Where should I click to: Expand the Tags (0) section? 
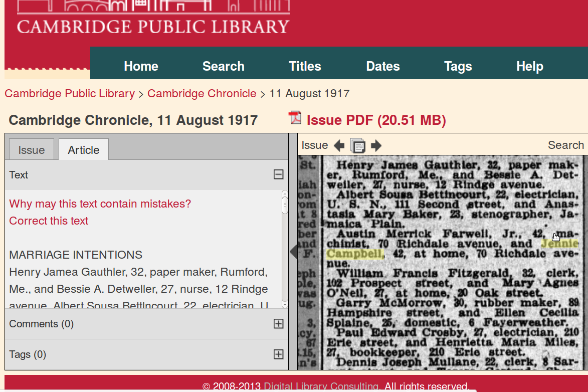point(278,354)
